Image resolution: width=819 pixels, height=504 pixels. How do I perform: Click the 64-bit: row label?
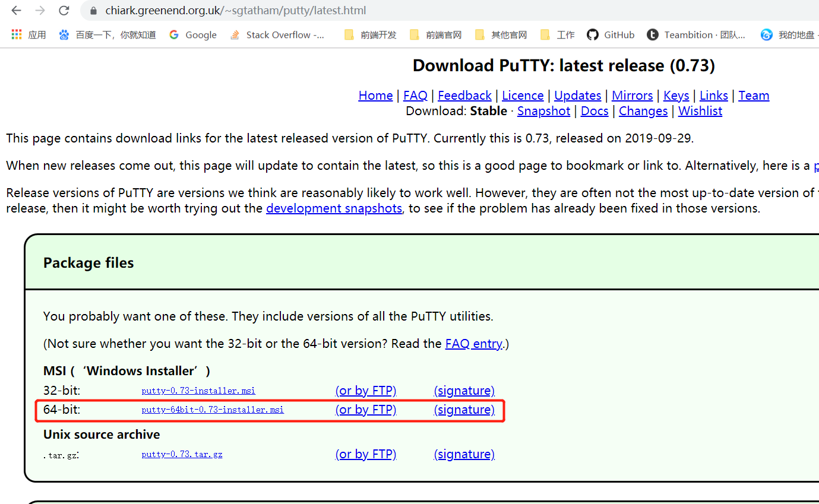pos(62,410)
